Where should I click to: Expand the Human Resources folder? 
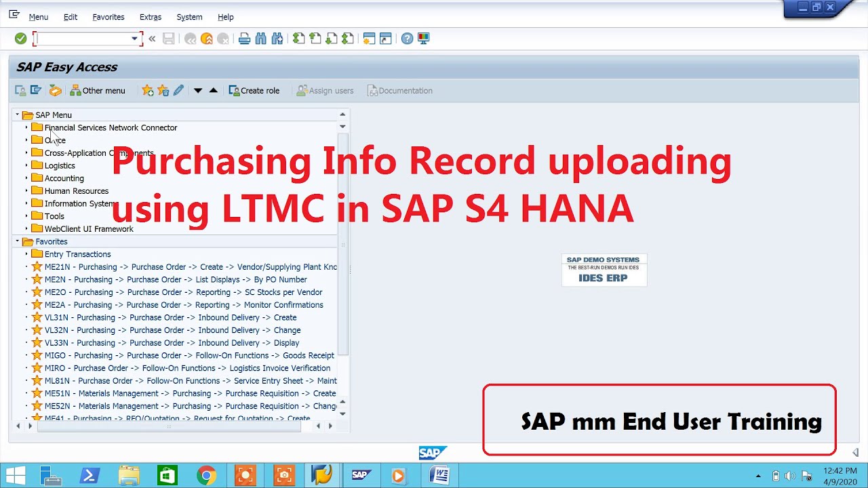26,191
